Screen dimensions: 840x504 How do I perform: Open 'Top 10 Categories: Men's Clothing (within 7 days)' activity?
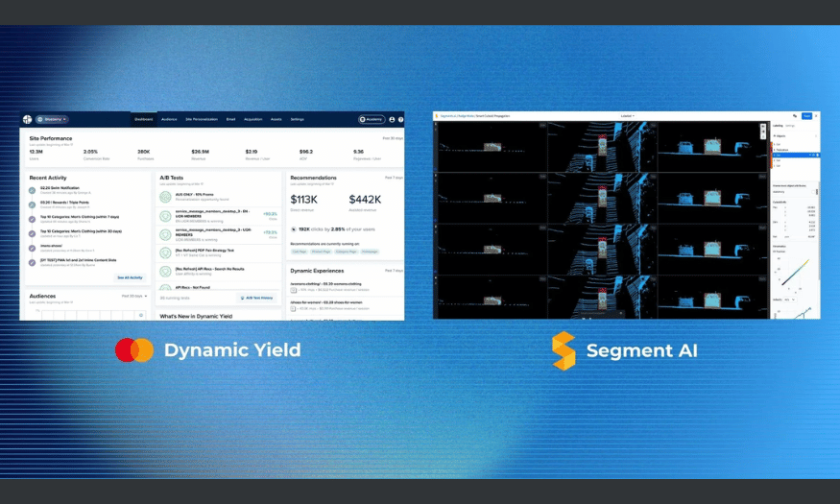coord(80,217)
